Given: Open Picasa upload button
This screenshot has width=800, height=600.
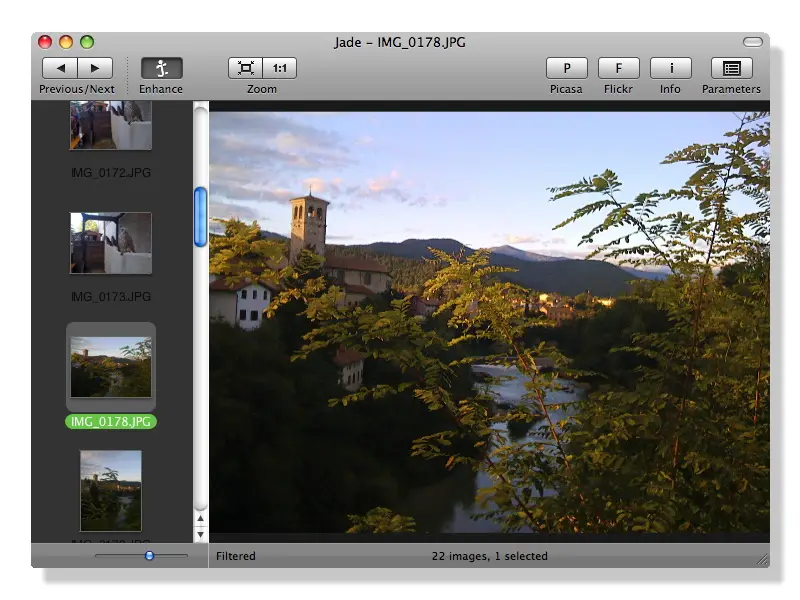Looking at the screenshot, I should coord(566,68).
